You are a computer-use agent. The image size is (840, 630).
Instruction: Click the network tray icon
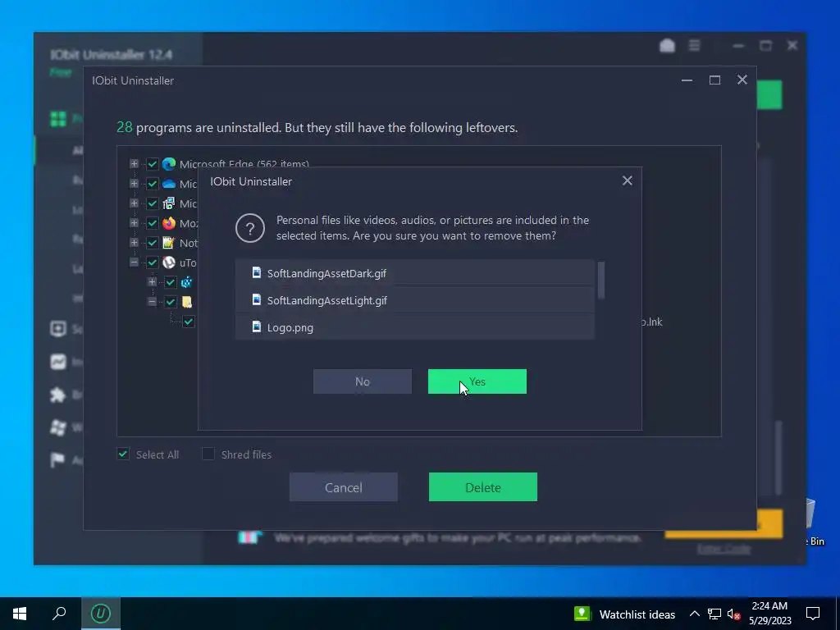click(714, 614)
